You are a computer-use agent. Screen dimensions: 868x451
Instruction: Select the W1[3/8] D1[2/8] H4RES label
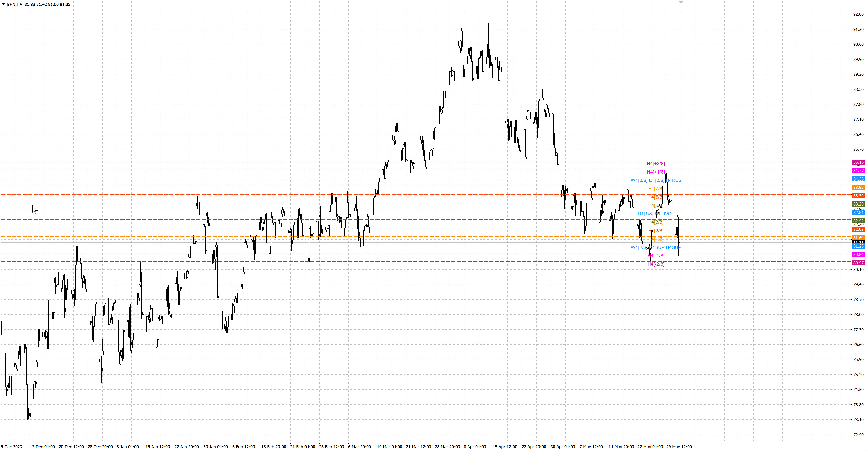pos(656,180)
